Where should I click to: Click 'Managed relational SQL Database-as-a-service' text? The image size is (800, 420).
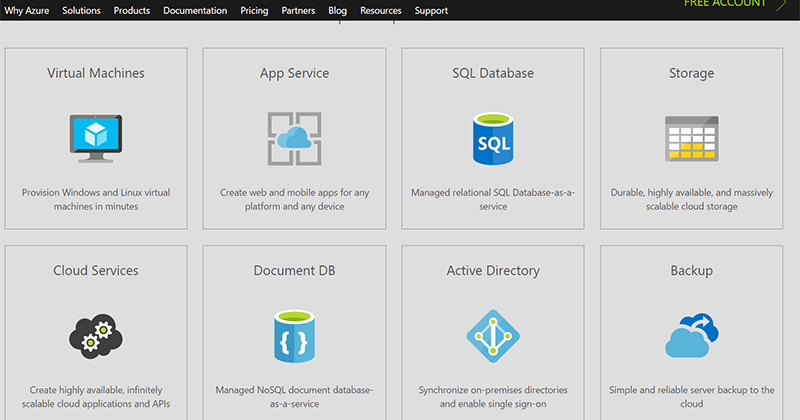[493, 200]
